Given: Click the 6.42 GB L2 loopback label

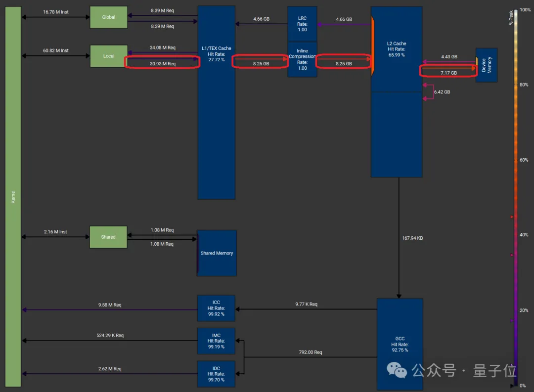Looking at the screenshot, I should click(442, 92).
